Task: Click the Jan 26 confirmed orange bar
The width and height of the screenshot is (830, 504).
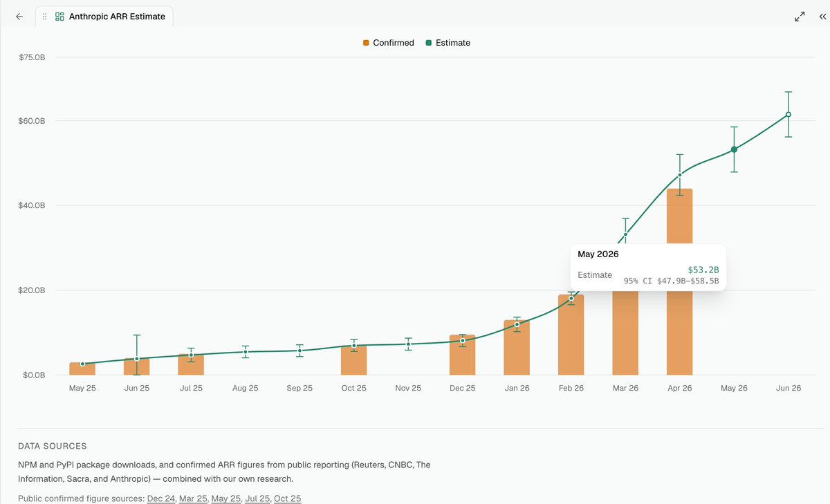Action: click(517, 348)
